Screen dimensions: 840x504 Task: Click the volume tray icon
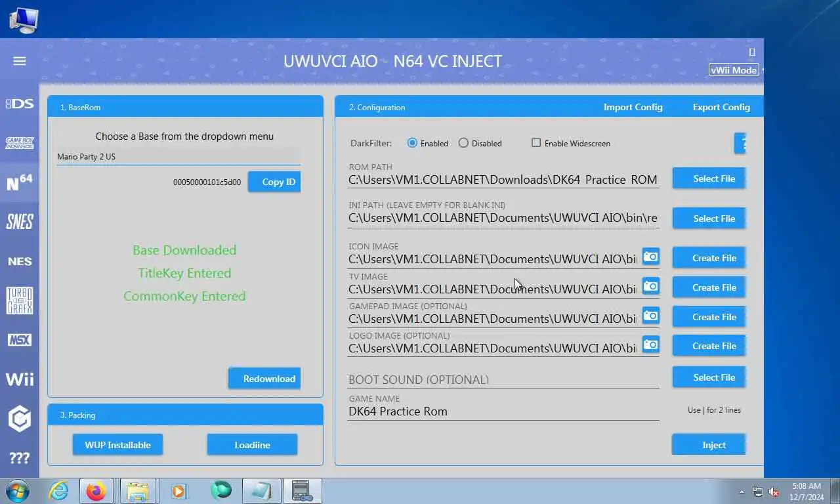pos(774,492)
